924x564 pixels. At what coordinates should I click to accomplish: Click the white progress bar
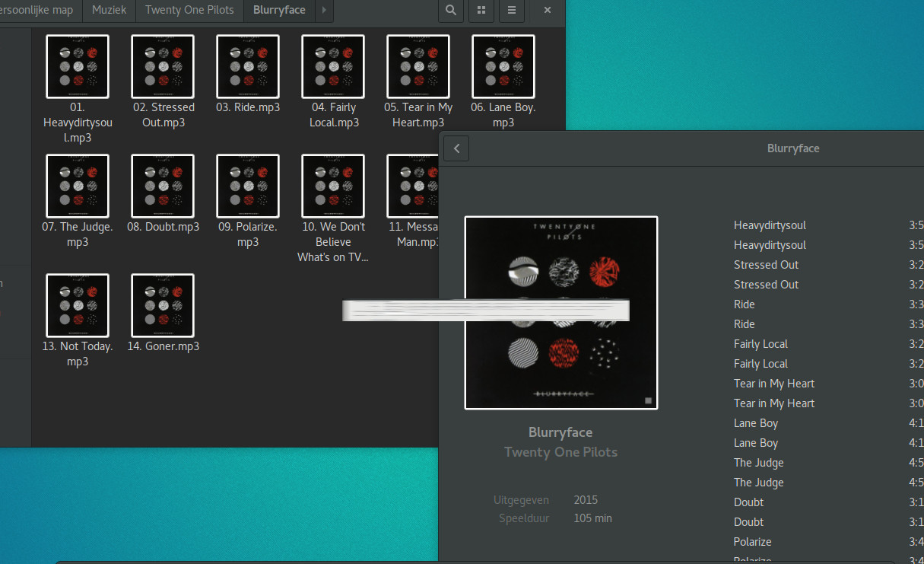[x=486, y=311]
